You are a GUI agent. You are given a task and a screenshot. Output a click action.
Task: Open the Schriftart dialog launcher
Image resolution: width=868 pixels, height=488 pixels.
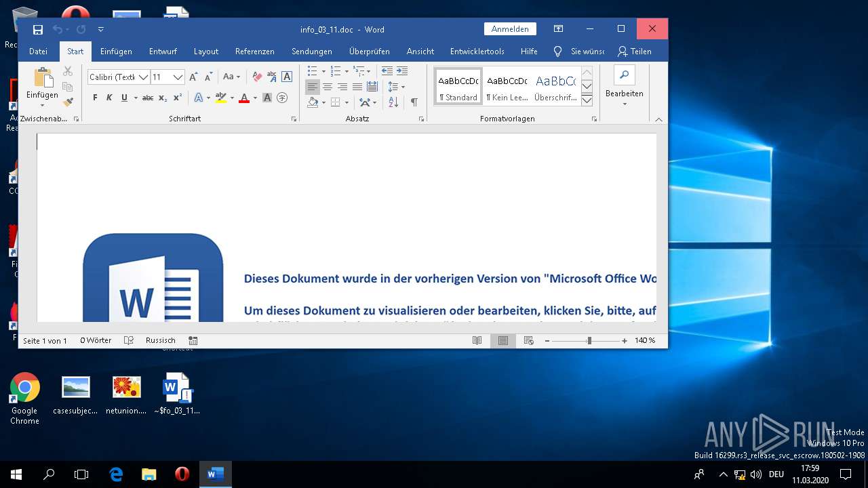click(x=294, y=119)
